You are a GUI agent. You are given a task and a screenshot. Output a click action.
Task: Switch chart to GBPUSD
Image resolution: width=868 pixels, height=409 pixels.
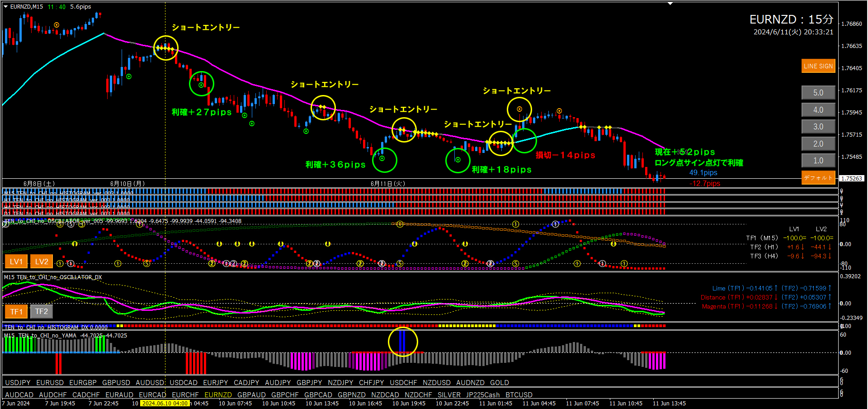pos(116,383)
